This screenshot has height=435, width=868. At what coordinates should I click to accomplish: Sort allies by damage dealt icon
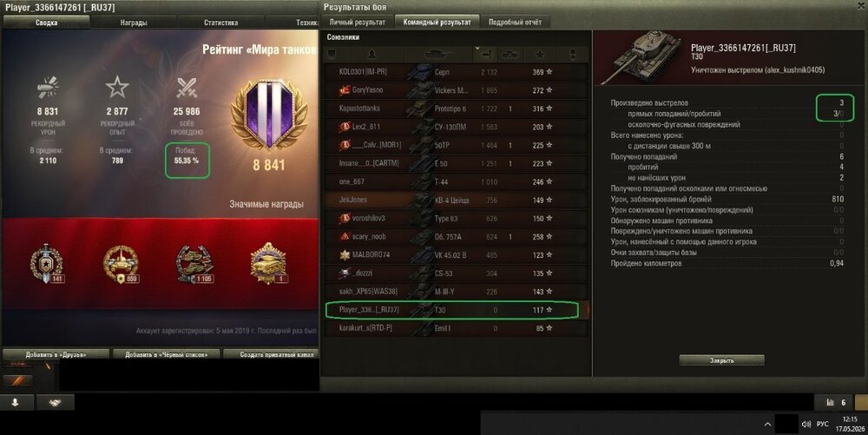(x=488, y=54)
